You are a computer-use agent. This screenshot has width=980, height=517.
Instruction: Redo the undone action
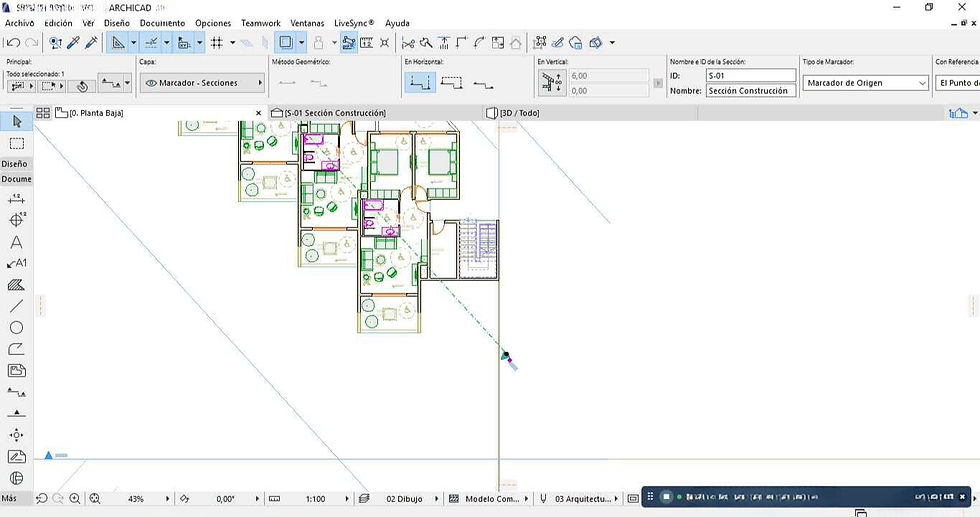click(31, 43)
